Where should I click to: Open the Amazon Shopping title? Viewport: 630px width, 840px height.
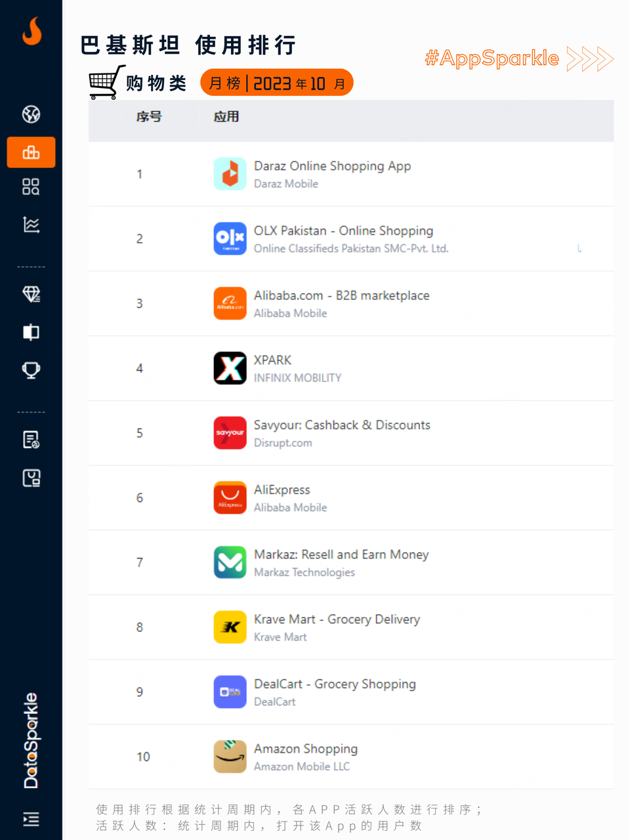[x=306, y=749]
